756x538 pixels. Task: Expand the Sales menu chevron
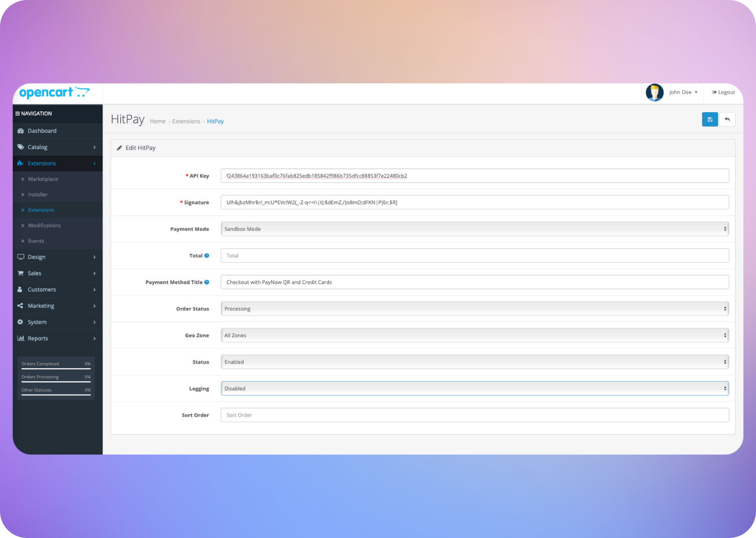pos(94,274)
